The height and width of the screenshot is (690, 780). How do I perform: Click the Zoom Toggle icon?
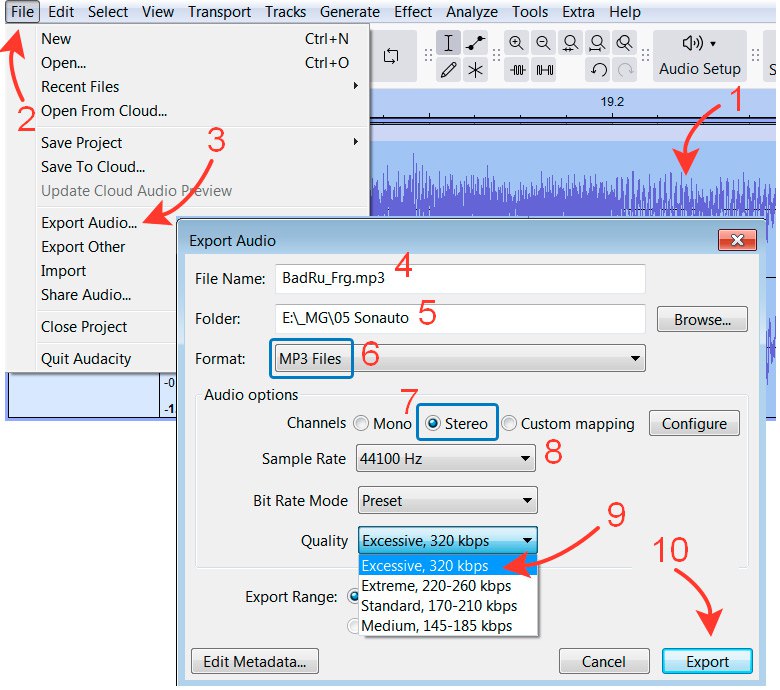tap(624, 43)
